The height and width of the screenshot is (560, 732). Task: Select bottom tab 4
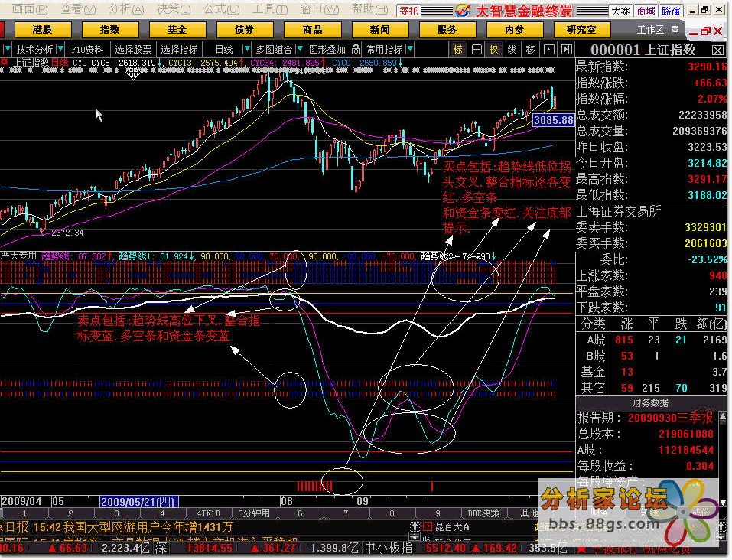point(162,513)
